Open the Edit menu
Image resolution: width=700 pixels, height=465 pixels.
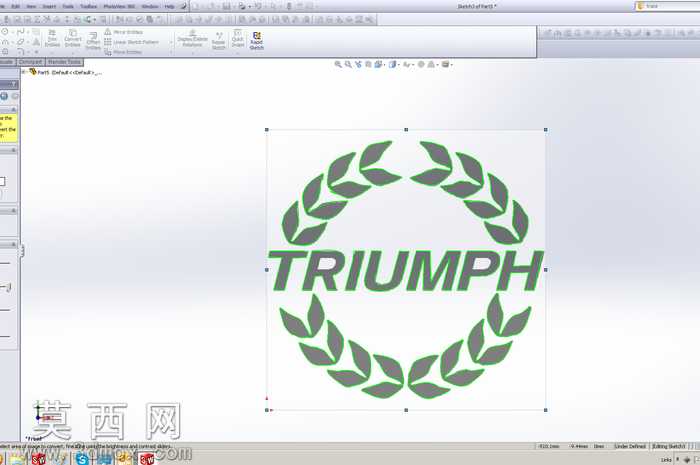pos(16,6)
